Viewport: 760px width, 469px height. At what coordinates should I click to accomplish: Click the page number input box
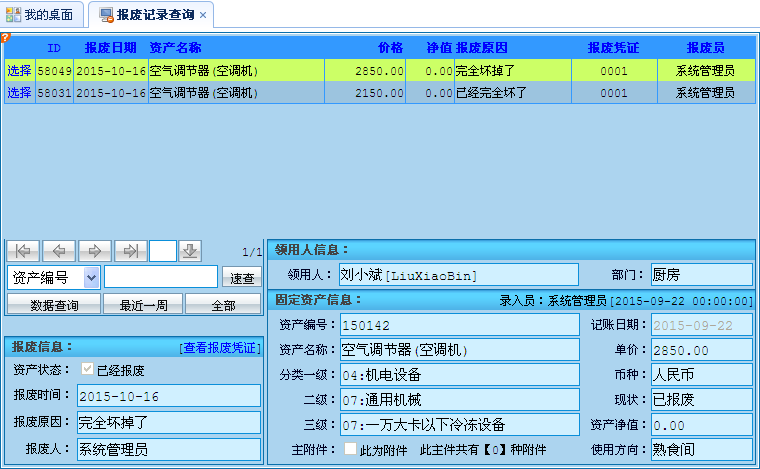pos(163,251)
